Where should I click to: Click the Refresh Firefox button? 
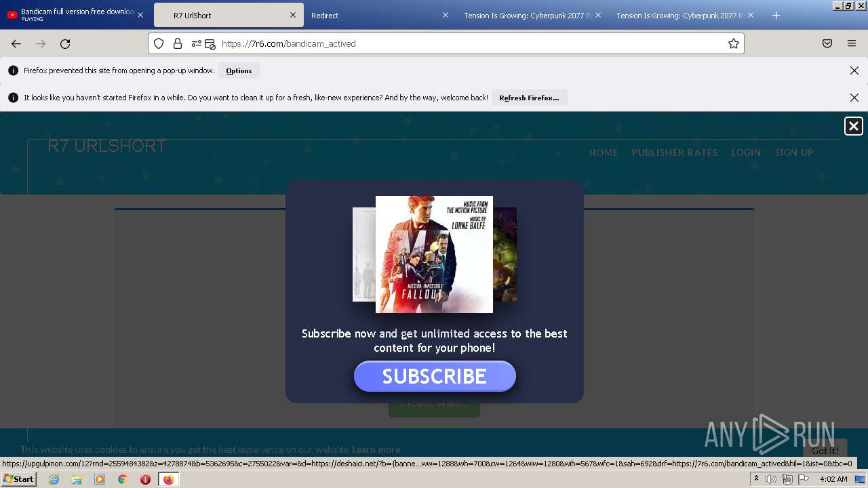(x=529, y=98)
